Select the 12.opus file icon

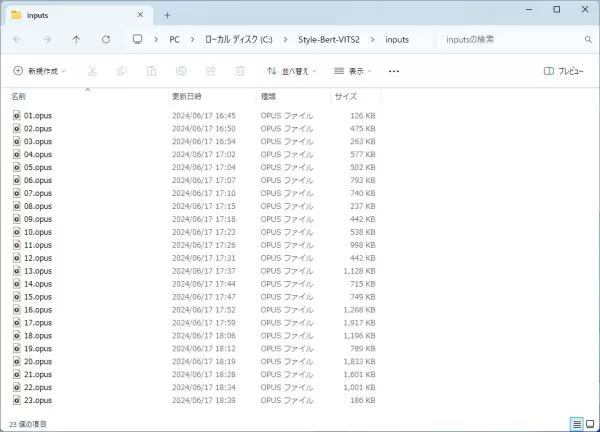click(16, 258)
